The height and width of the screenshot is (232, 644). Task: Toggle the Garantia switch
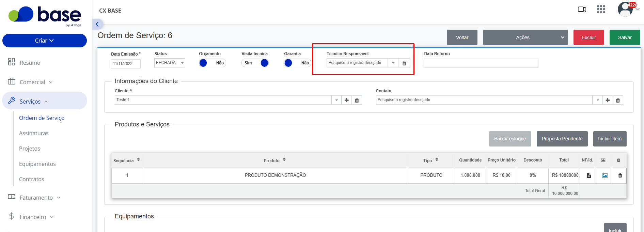click(x=297, y=63)
